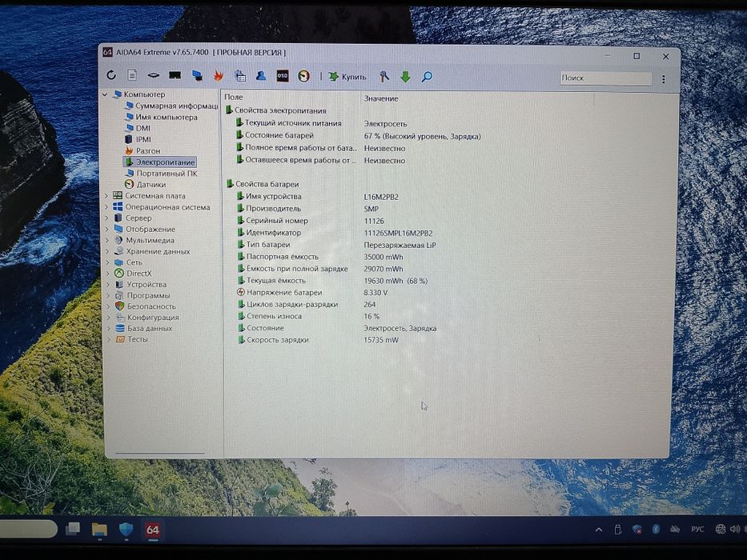
Task: Open the DMI tree item
Action: 137,128
